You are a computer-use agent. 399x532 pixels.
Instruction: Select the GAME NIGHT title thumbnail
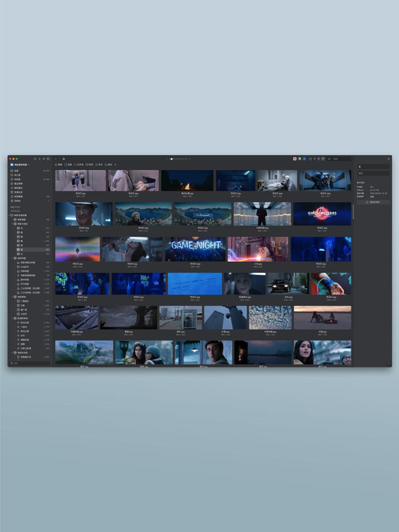(x=195, y=249)
